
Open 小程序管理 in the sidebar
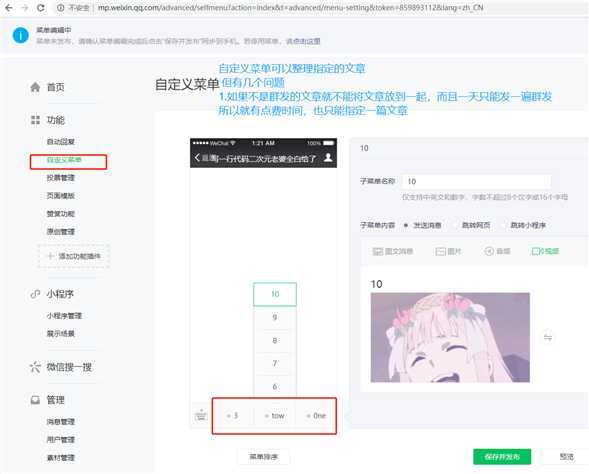pyautogui.click(x=64, y=315)
